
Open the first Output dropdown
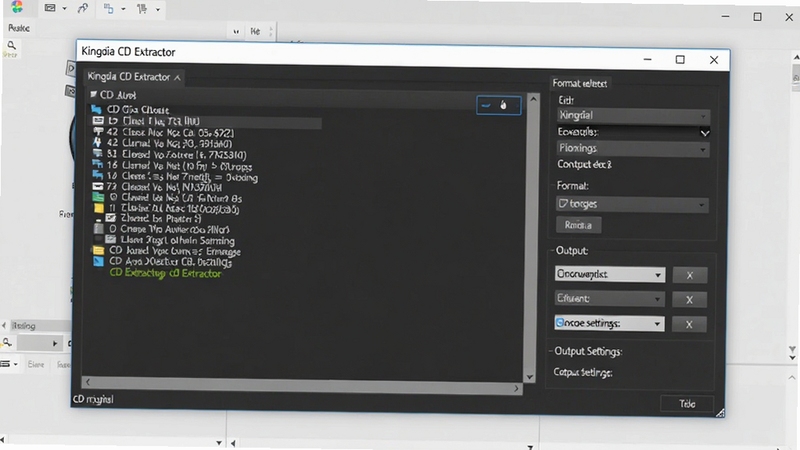tap(610, 274)
